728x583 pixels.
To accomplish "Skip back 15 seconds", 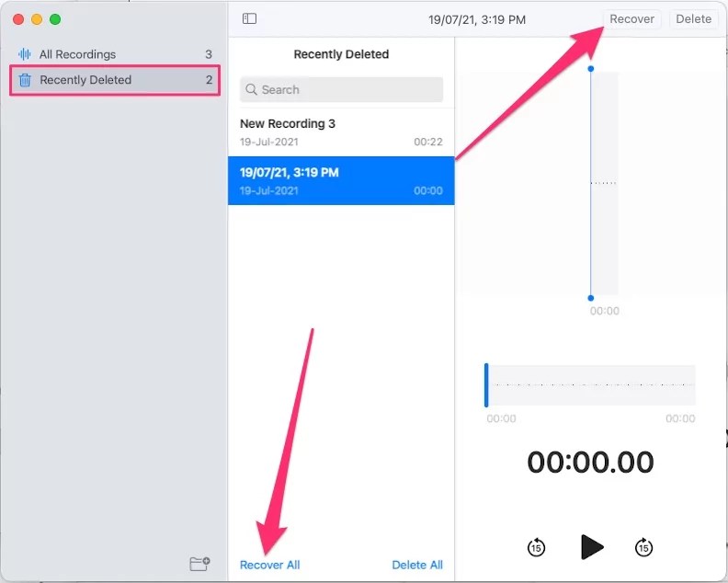I will (x=536, y=547).
